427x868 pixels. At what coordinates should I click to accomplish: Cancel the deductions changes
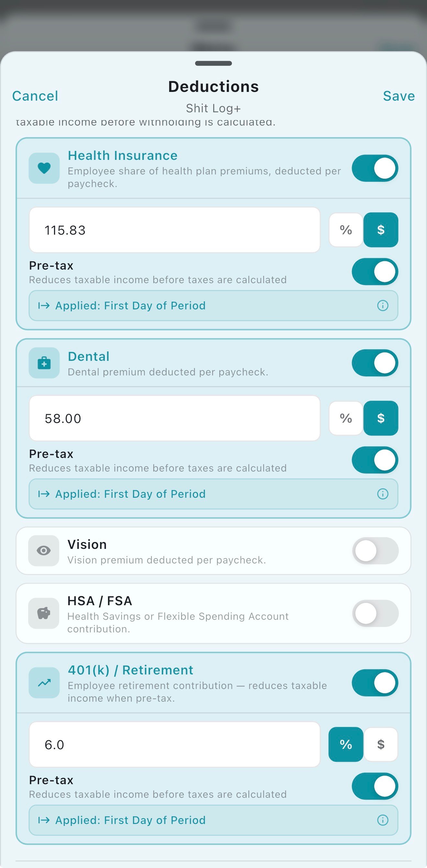click(35, 96)
